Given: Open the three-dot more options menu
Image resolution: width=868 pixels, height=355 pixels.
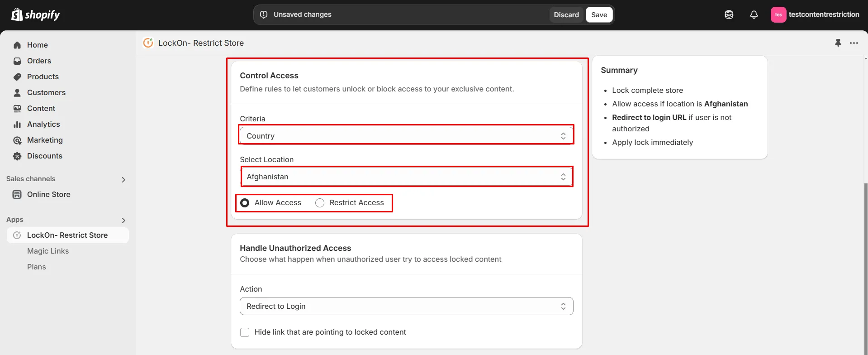Looking at the screenshot, I should [x=854, y=43].
